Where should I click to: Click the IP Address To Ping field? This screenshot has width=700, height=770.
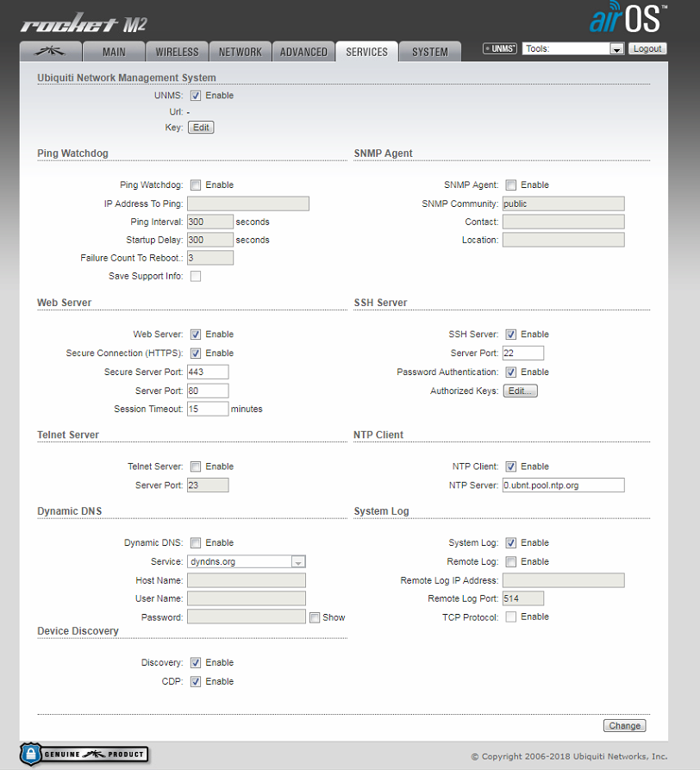point(248,203)
